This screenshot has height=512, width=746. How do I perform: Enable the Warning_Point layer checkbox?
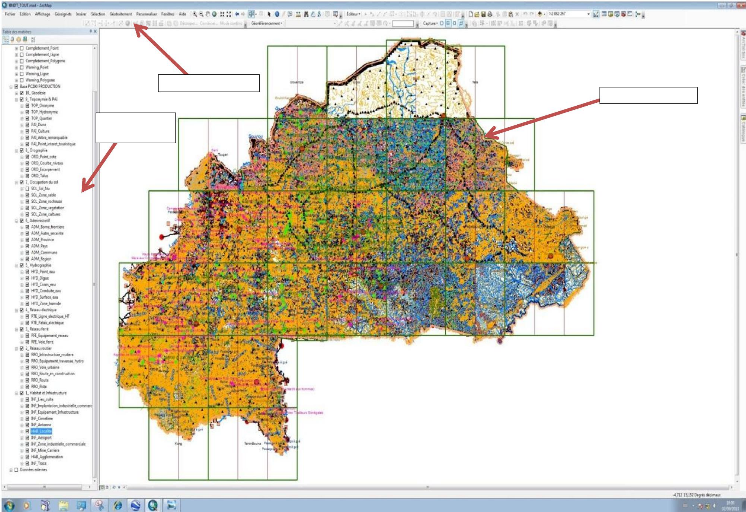(19, 67)
